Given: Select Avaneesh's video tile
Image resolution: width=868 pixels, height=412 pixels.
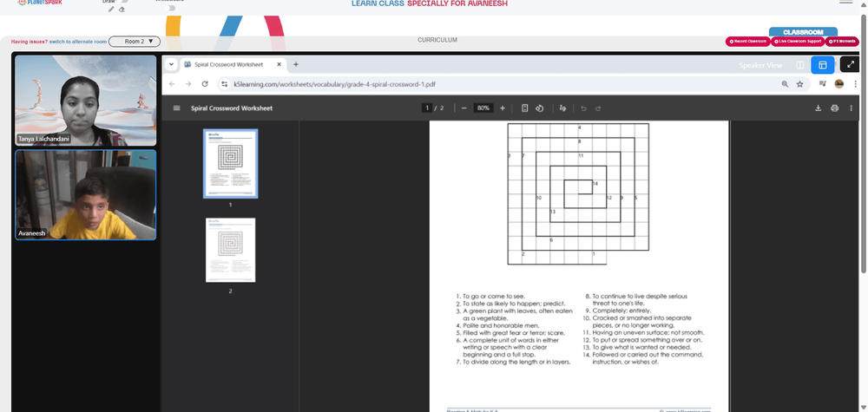Looking at the screenshot, I should pos(86,195).
